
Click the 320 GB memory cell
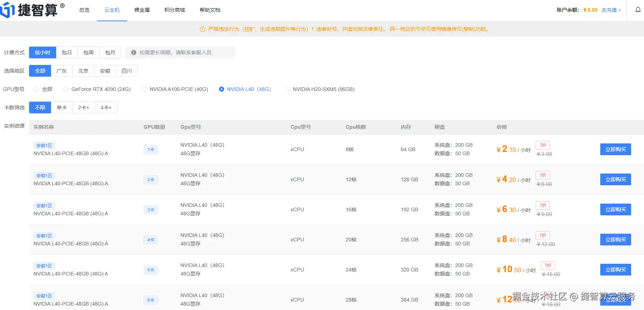tap(410, 270)
